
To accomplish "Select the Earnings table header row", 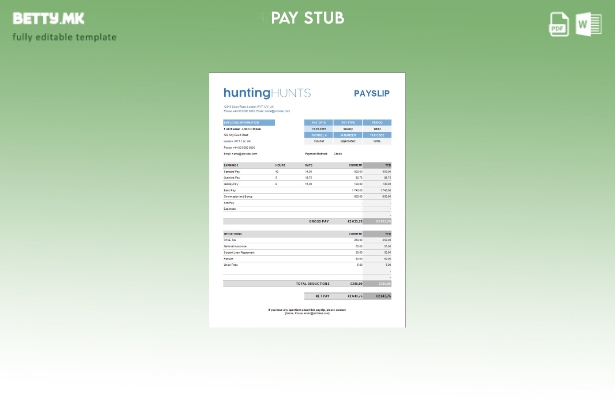I will 307,165.
